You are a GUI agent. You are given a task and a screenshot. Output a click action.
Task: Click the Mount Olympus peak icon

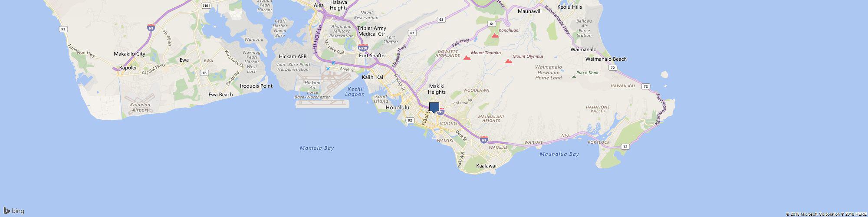(x=508, y=61)
